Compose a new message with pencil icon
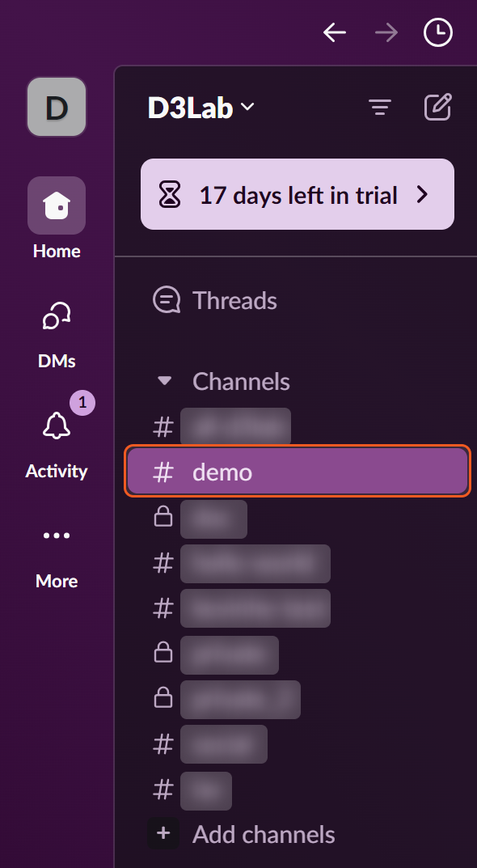This screenshot has width=477, height=868. (x=437, y=107)
